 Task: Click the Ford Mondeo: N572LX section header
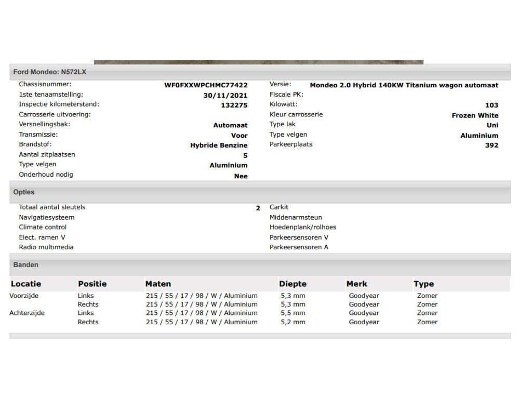click(50, 72)
